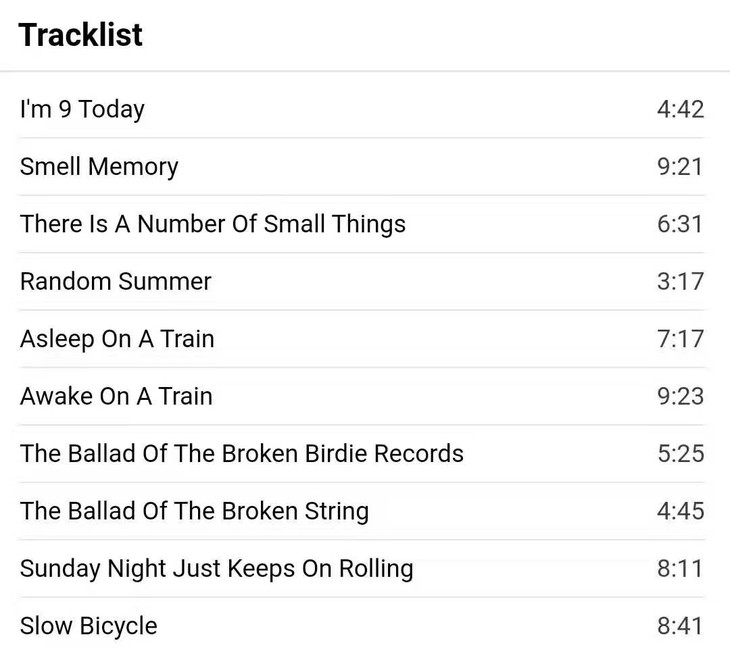Choose the Random Summer track
Viewport: 730px width, 664px height.
[116, 281]
